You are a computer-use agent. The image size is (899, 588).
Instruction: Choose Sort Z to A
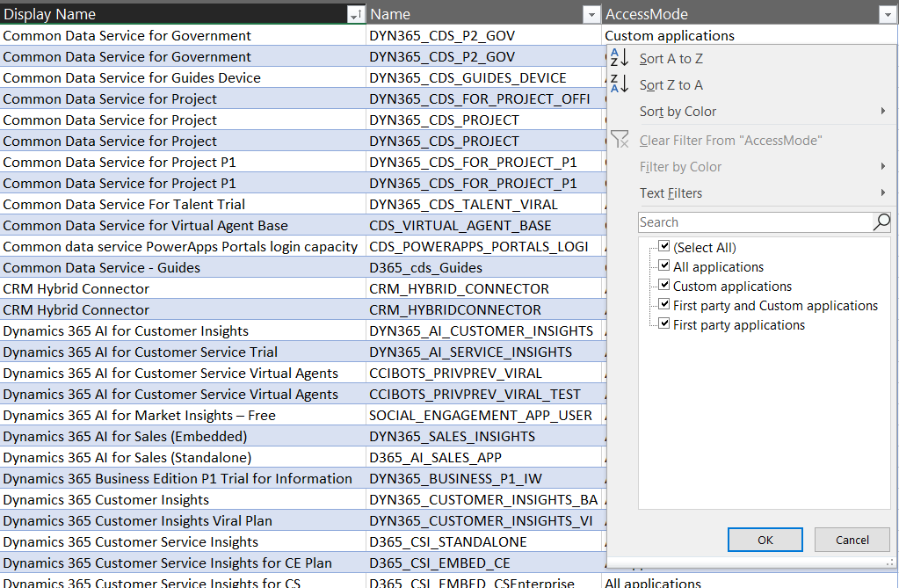click(671, 85)
